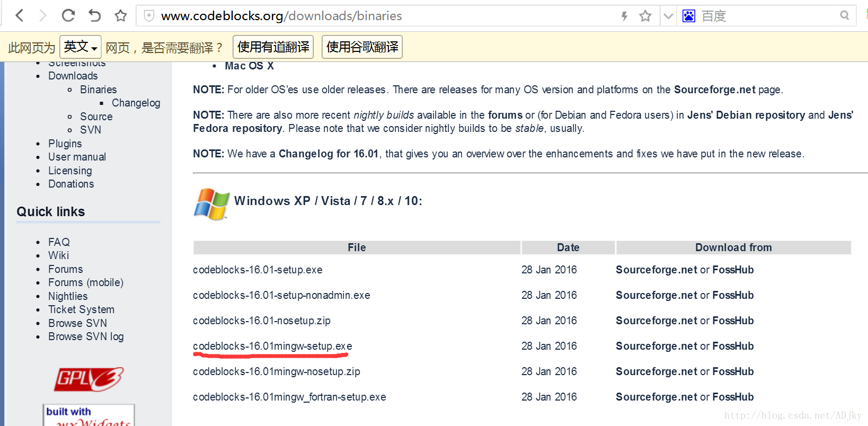This screenshot has height=426, width=868.
Task: Open User manual sidebar link
Action: coord(77,157)
